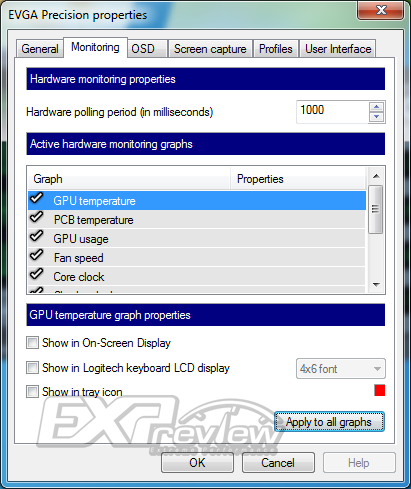Open the 4x6 font dropdown
The width and height of the screenshot is (411, 489).
click(x=341, y=369)
